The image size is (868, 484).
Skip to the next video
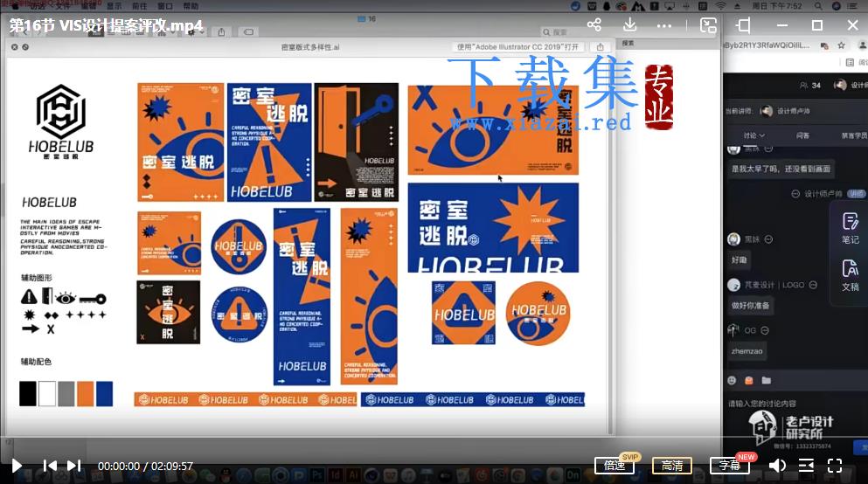pyautogui.click(x=74, y=466)
